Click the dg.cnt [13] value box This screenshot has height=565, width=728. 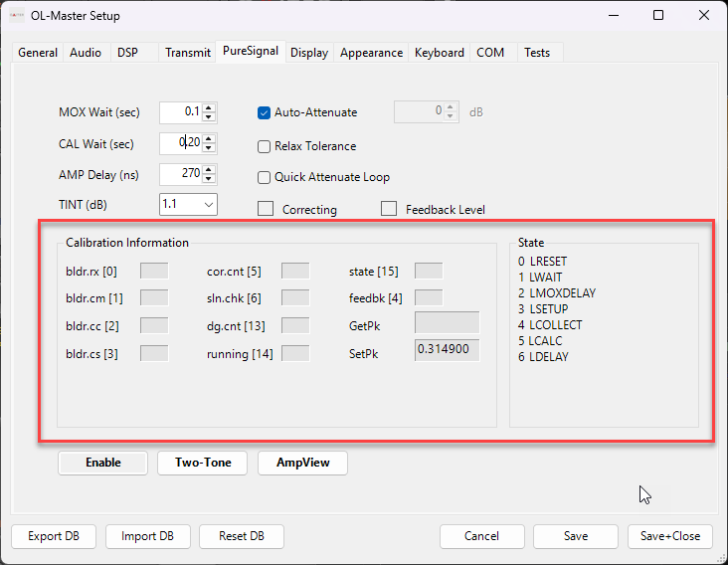[x=295, y=325]
